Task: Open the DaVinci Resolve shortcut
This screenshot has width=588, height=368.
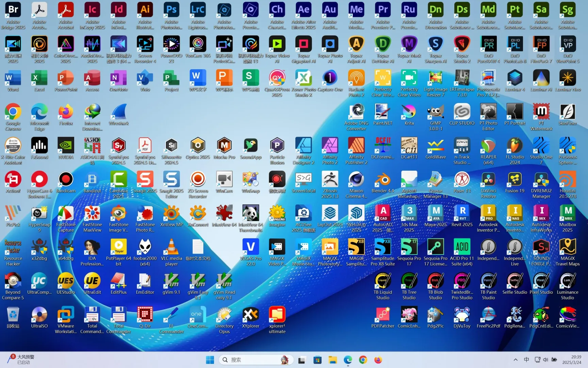Action: click(488, 184)
